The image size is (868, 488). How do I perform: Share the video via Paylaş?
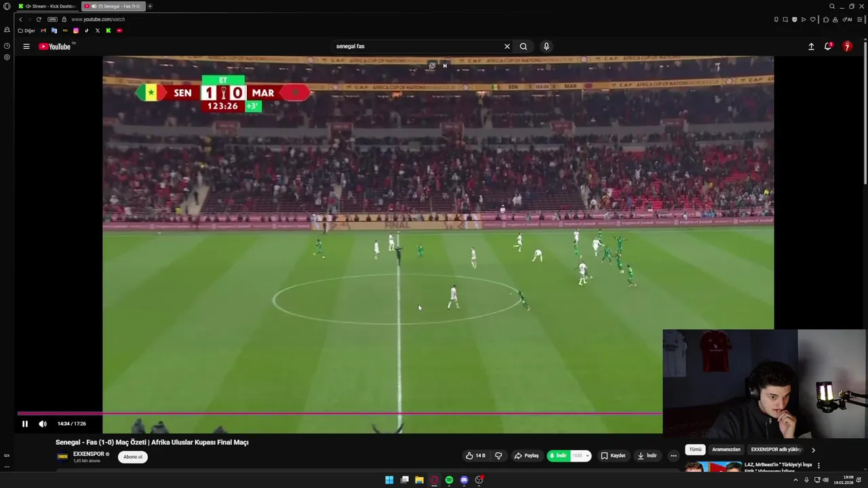coord(526,455)
